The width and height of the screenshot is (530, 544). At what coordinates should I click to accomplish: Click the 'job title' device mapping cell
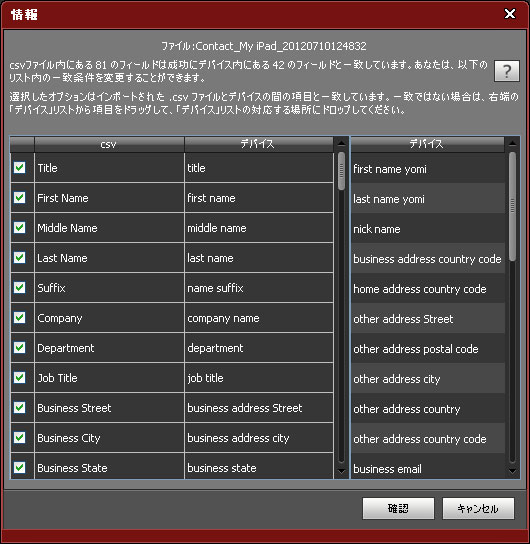click(x=259, y=378)
